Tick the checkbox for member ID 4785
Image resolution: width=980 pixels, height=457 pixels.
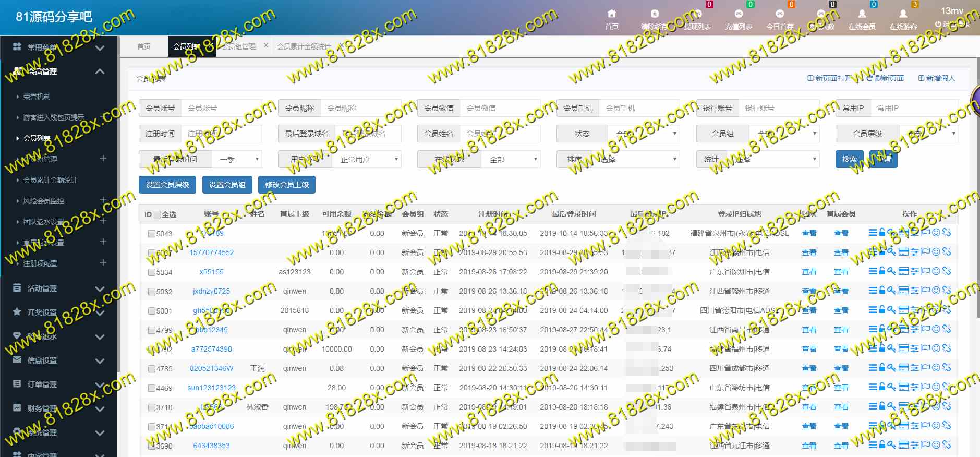click(152, 369)
